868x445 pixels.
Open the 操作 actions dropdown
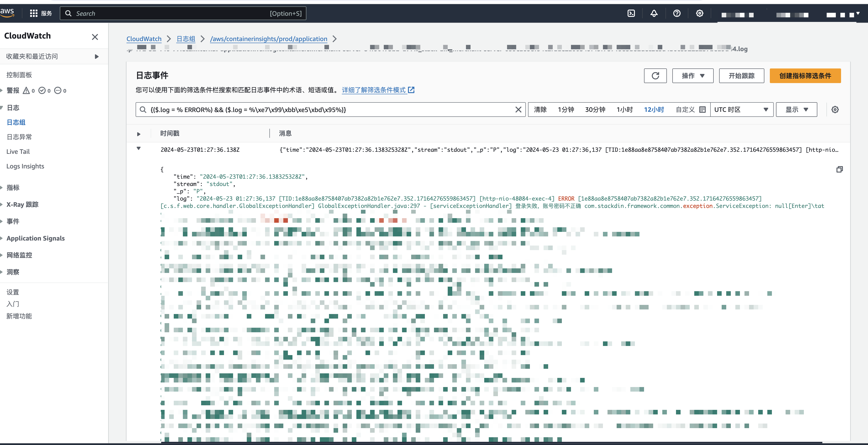[x=692, y=76]
